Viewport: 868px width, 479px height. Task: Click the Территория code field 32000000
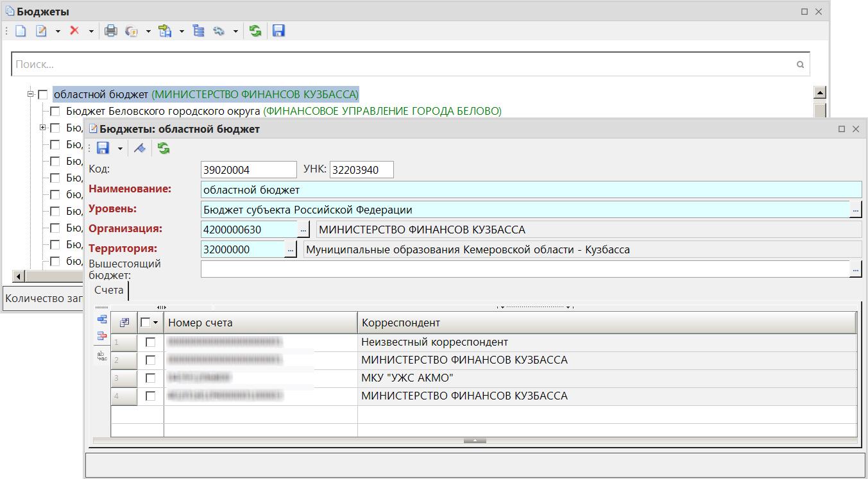243,249
